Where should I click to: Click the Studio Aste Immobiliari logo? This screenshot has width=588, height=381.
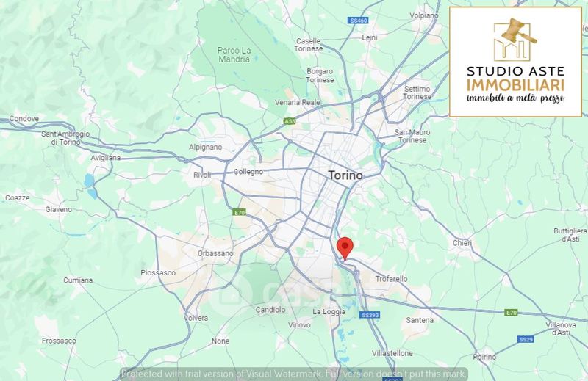(515, 62)
